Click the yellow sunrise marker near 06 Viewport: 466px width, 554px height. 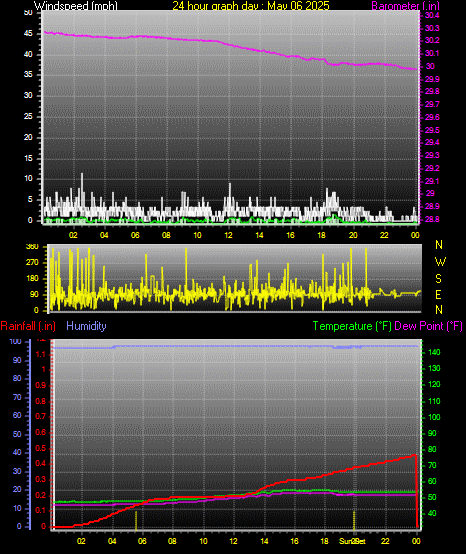pyautogui.click(x=136, y=521)
